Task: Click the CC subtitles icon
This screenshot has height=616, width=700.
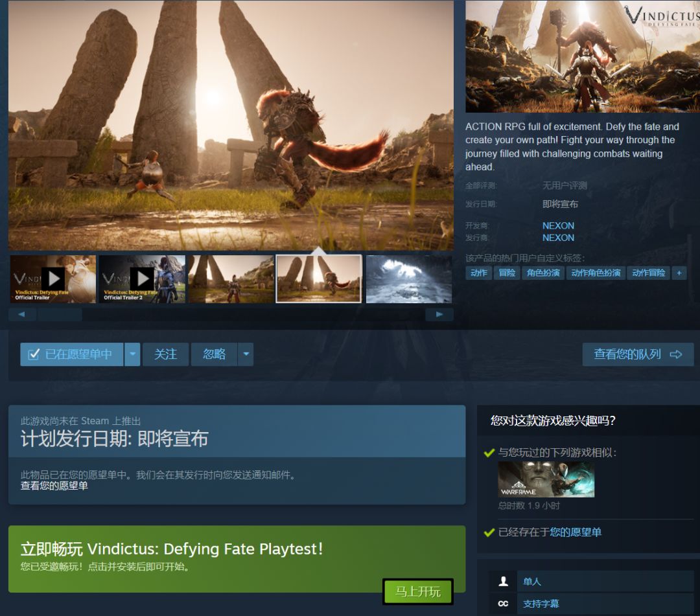Action: [x=503, y=604]
